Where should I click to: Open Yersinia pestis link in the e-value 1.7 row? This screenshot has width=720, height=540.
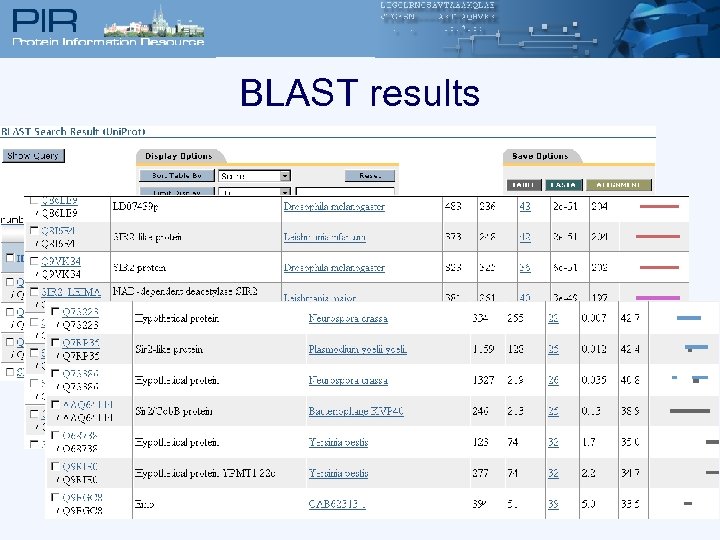338,442
